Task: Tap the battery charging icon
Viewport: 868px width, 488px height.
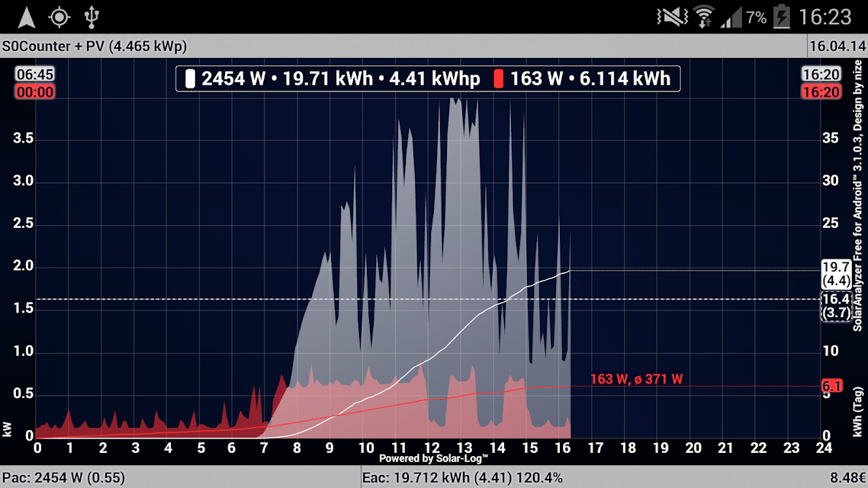Action: coord(781,17)
